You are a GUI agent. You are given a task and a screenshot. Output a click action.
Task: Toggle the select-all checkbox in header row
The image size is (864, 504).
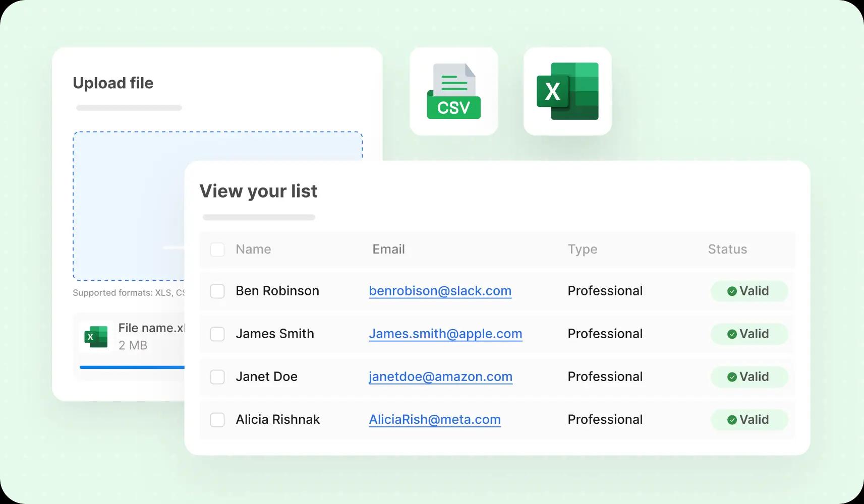click(217, 249)
